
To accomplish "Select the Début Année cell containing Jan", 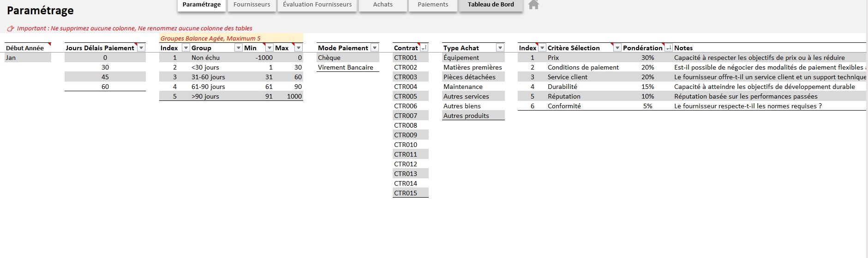I will click(28, 58).
